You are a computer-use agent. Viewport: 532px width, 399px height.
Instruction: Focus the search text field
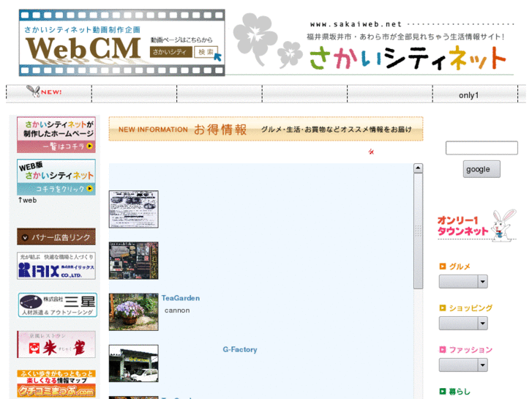pyautogui.click(x=482, y=148)
